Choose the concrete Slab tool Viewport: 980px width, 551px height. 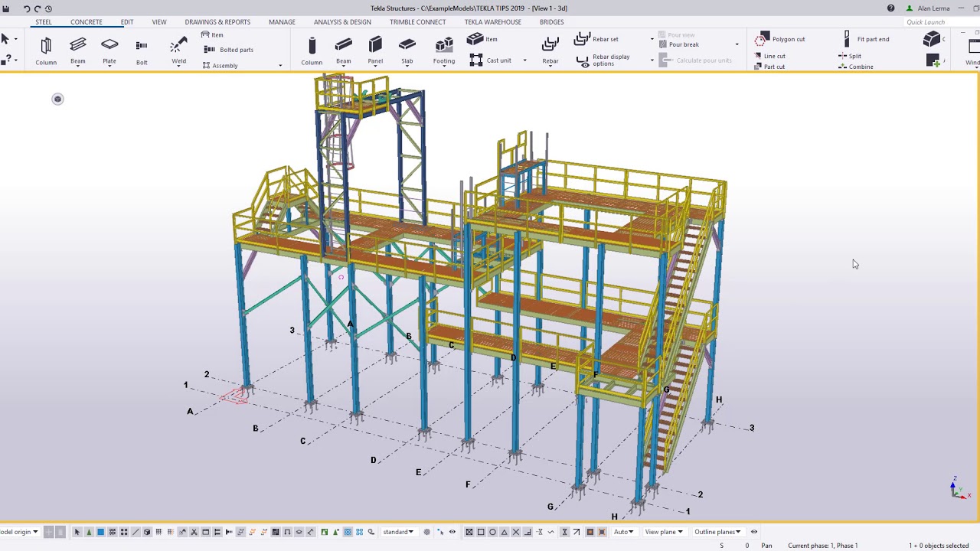tap(407, 51)
